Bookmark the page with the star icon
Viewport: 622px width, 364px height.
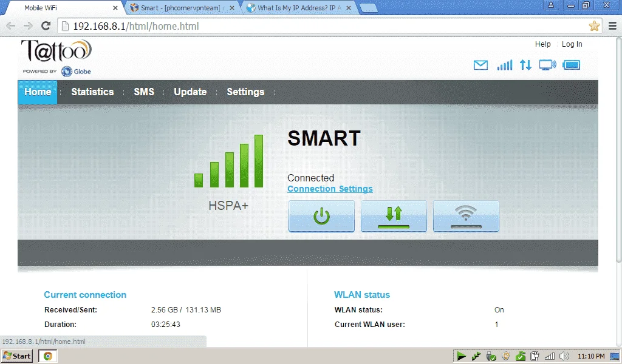coord(594,26)
